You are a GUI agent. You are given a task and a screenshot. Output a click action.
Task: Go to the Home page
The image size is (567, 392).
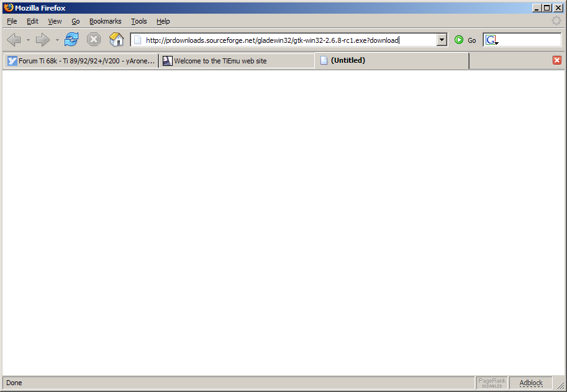click(x=116, y=39)
